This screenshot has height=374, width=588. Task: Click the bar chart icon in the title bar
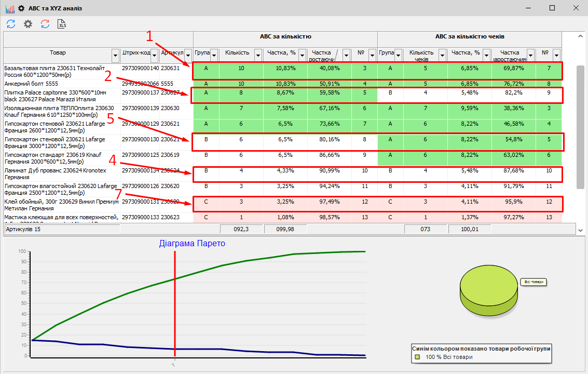pos(9,8)
